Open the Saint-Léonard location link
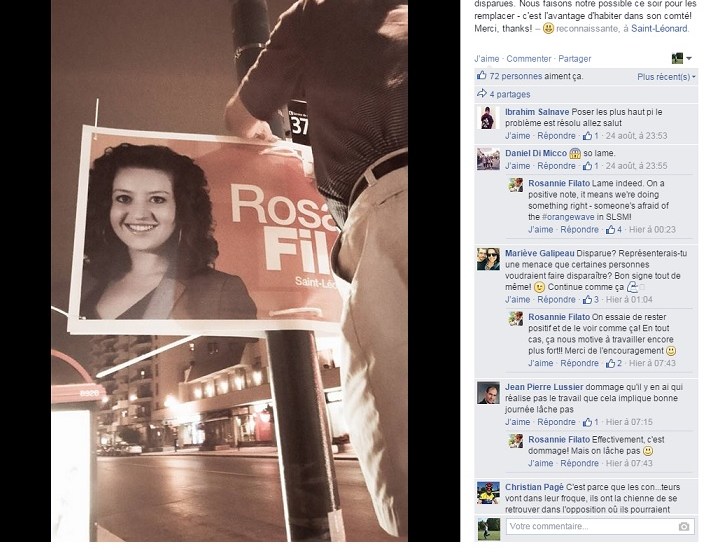The image size is (714, 552). coord(659,29)
